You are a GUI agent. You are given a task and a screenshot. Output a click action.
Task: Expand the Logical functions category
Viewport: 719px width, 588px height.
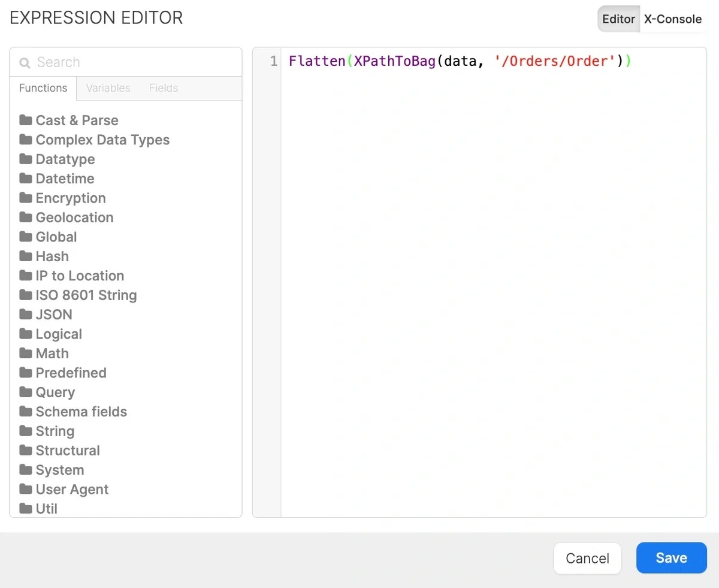pos(50,334)
